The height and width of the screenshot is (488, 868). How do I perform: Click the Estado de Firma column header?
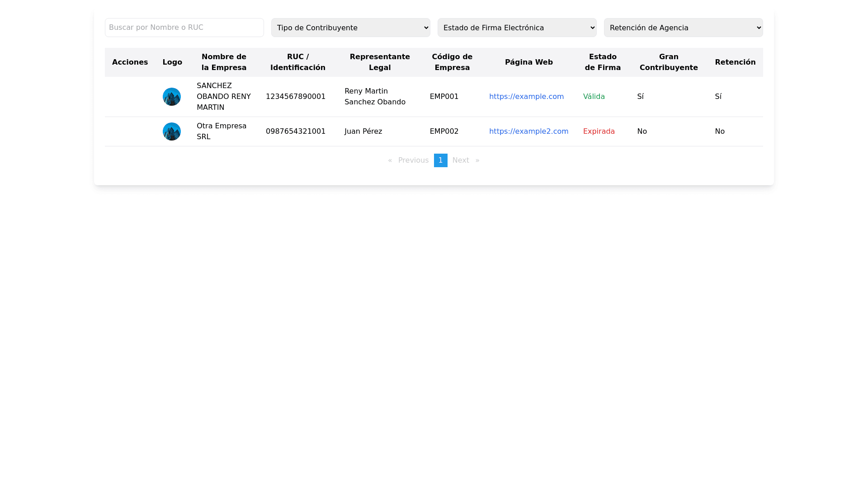pyautogui.click(x=603, y=62)
